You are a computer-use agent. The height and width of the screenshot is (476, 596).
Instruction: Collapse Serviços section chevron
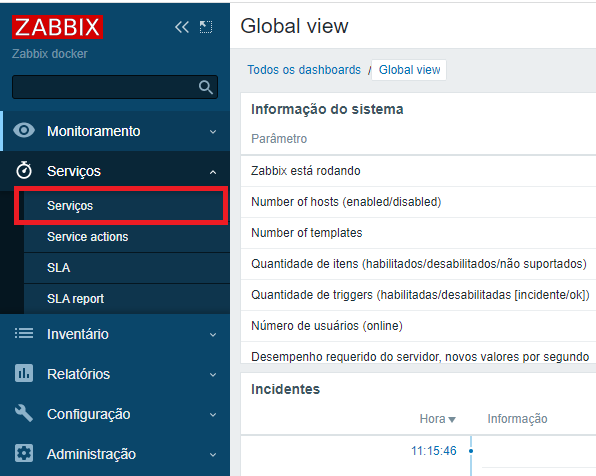coord(213,172)
